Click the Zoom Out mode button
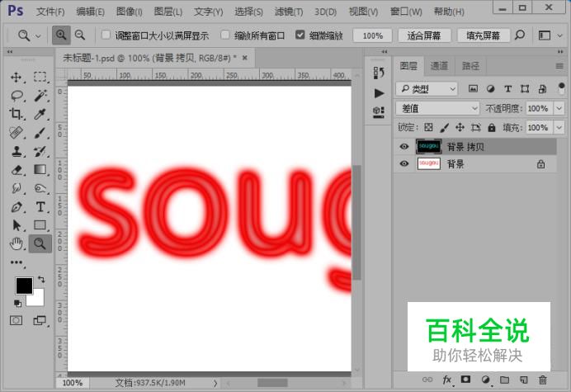Viewport: 571px width, 392px height. pos(80,35)
